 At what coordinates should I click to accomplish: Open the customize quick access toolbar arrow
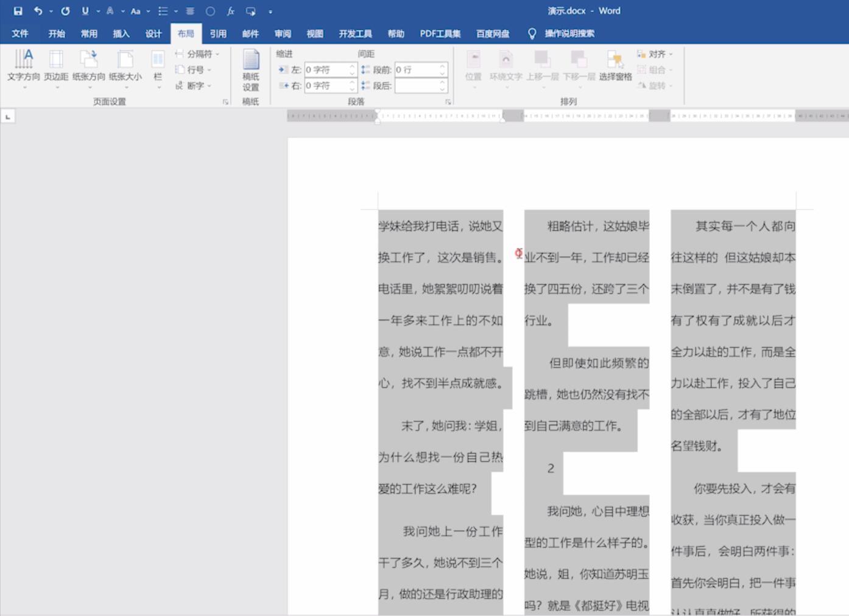pos(270,12)
